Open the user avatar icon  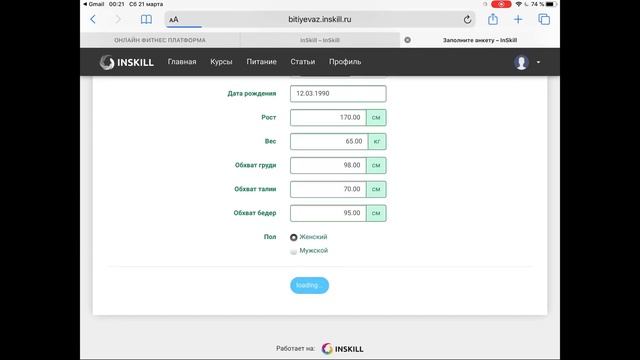(521, 62)
